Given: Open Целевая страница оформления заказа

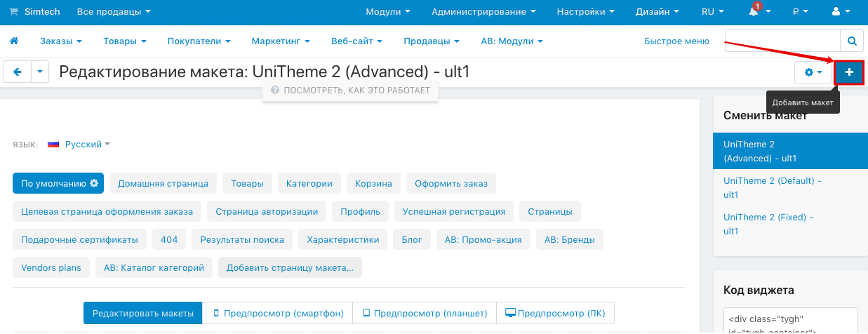Looking at the screenshot, I should click(107, 211).
